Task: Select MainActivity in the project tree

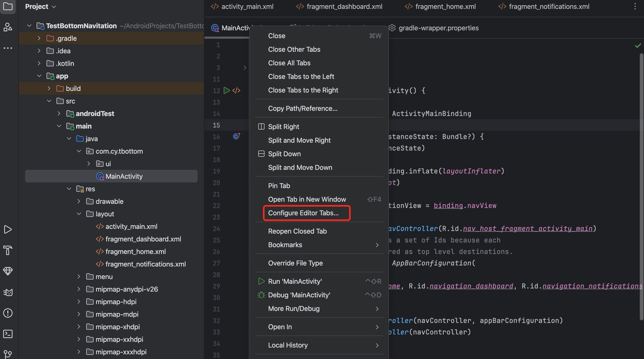Action: (111, 176)
